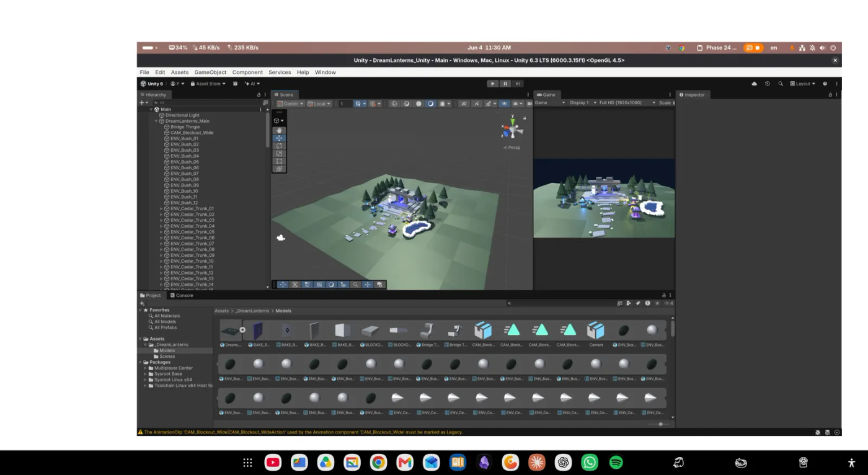Open the Layout dropdown
This screenshot has height=475, width=868.
(802, 84)
